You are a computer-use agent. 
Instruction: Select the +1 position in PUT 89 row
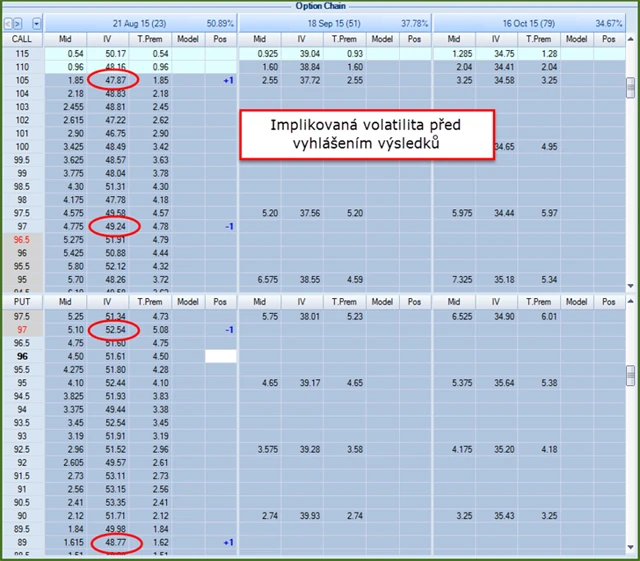(x=228, y=542)
